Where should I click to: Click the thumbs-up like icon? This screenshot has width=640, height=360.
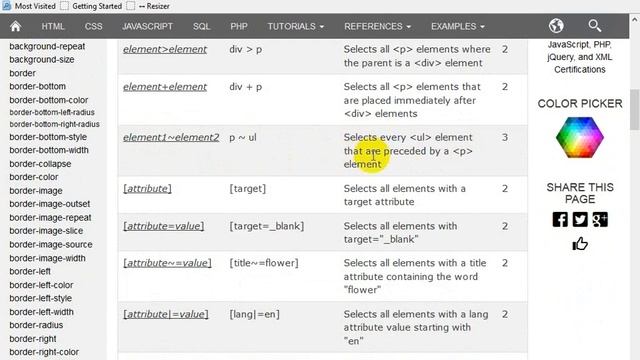point(580,244)
